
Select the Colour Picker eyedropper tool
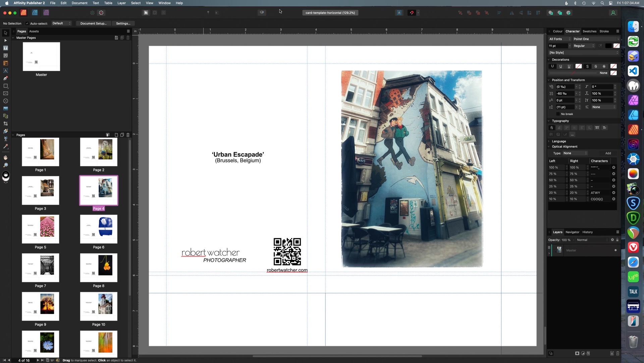click(x=5, y=146)
